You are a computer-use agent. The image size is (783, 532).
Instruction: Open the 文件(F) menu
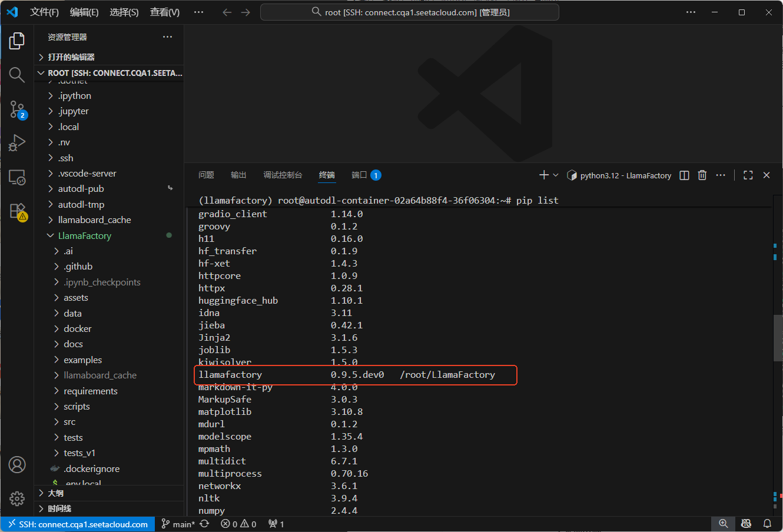[45, 12]
